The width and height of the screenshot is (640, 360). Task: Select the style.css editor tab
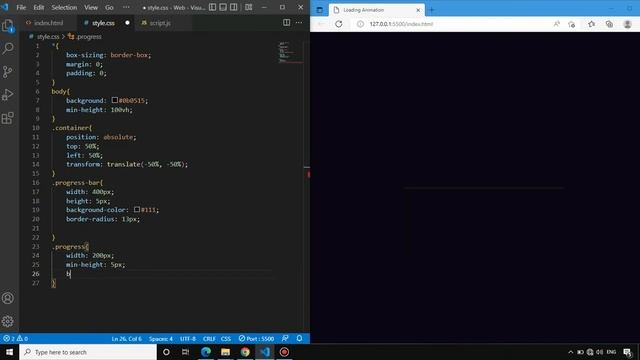coord(102,23)
